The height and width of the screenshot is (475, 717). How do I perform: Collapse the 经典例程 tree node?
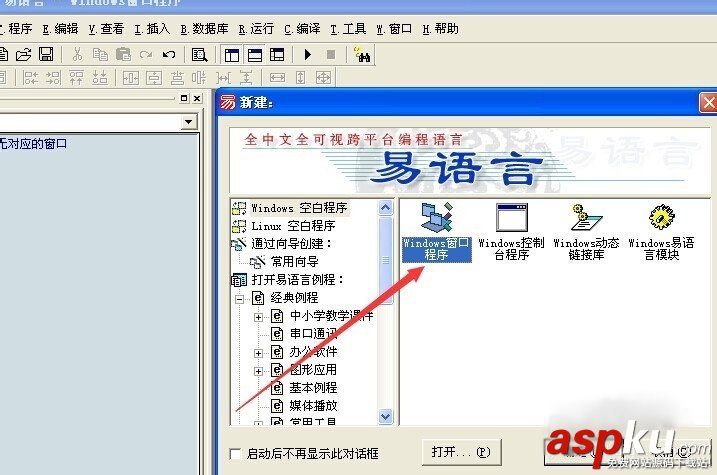239,299
